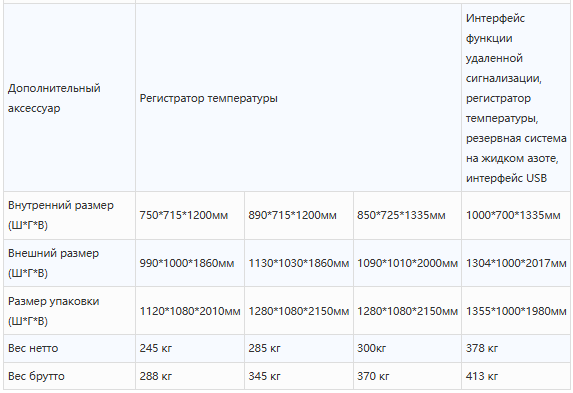Click the 'Размер упаковки (Ш*Г*В)' label
The width and height of the screenshot is (573, 393).
pos(53,311)
